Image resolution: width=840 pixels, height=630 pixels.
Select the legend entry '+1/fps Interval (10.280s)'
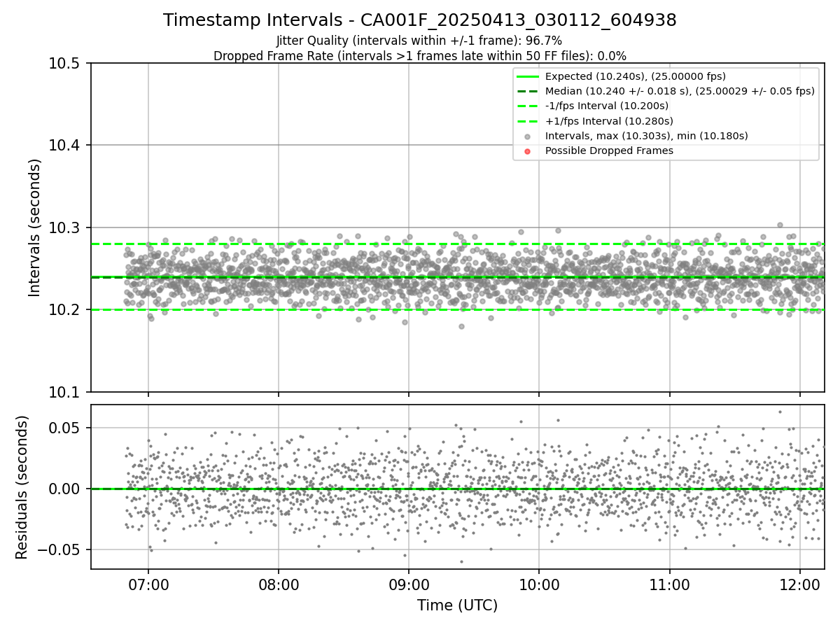(609, 121)
